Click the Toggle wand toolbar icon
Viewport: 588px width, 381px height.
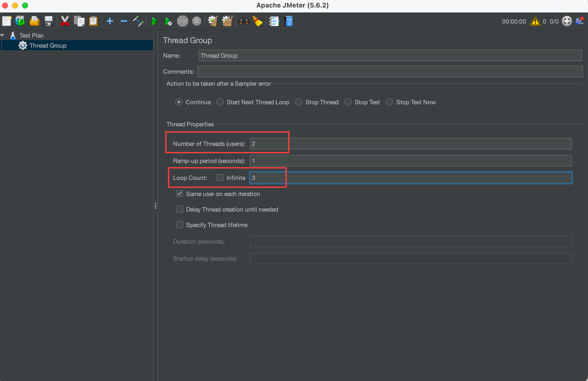(x=138, y=21)
